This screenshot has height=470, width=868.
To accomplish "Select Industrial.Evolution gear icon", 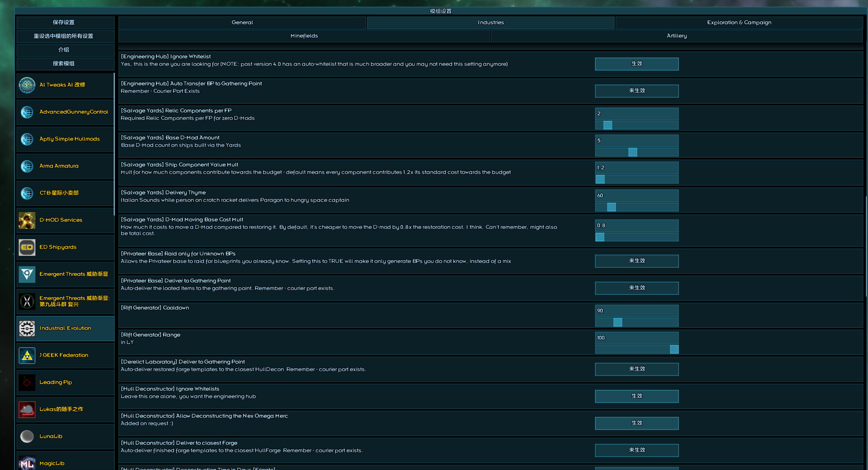I will click(x=27, y=329).
